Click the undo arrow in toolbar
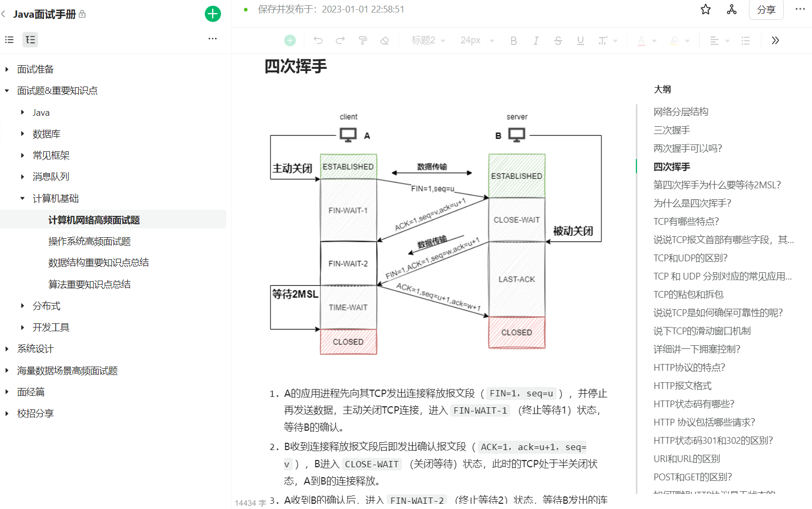Viewport: 812px width, 509px height. 318,41
